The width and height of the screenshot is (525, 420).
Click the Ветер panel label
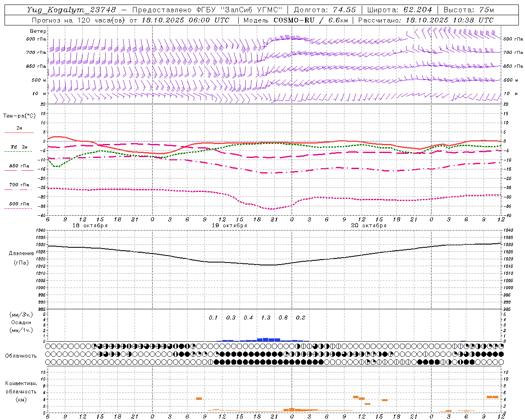[38, 31]
